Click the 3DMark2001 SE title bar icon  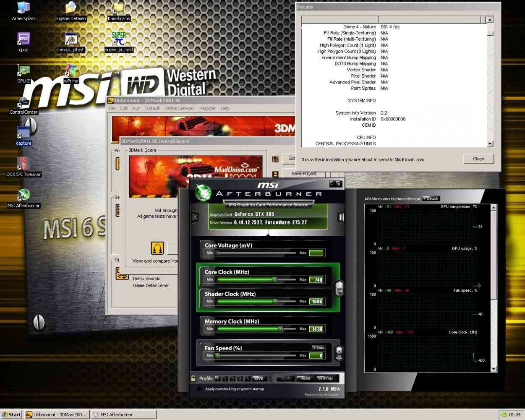111,101
